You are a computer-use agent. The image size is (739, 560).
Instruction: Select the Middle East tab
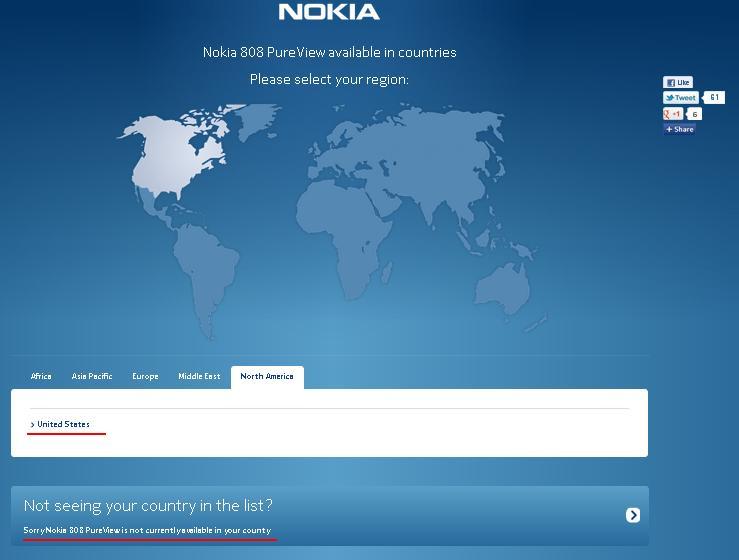coord(199,376)
